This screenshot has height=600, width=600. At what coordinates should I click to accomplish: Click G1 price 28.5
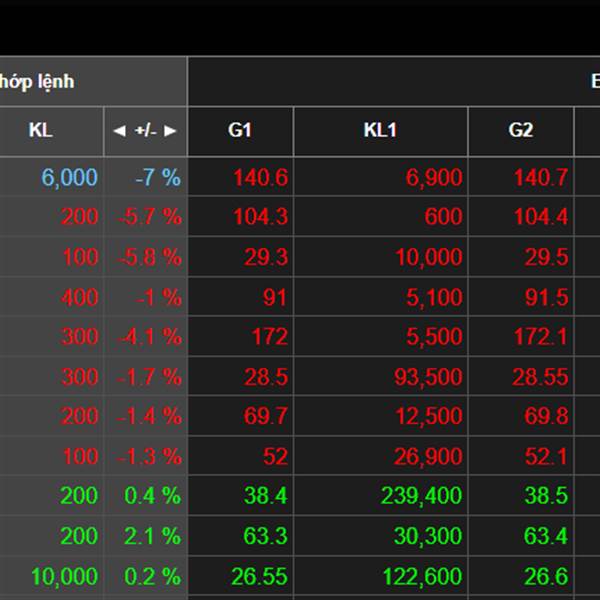tap(266, 377)
